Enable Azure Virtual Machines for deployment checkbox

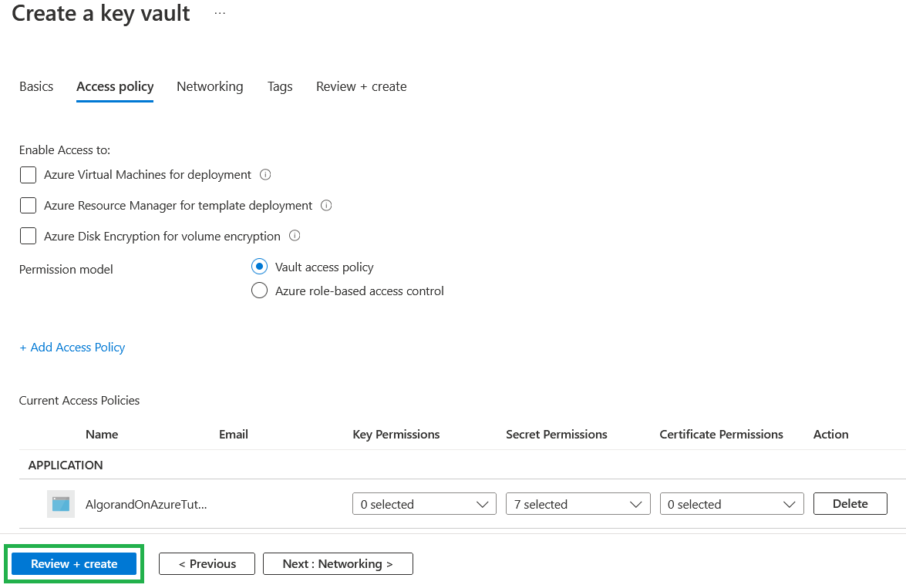click(29, 175)
